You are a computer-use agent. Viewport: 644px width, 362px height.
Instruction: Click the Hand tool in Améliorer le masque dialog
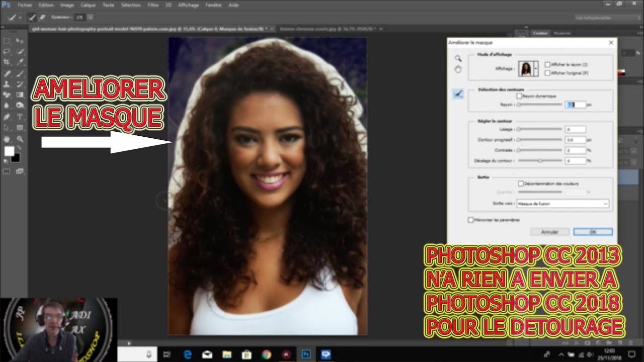point(458,69)
